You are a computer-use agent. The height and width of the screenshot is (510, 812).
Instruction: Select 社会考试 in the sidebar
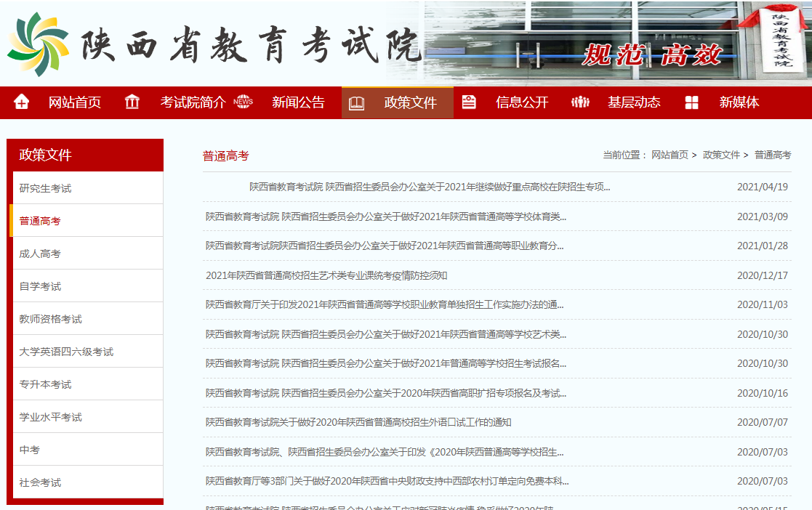[x=87, y=482]
